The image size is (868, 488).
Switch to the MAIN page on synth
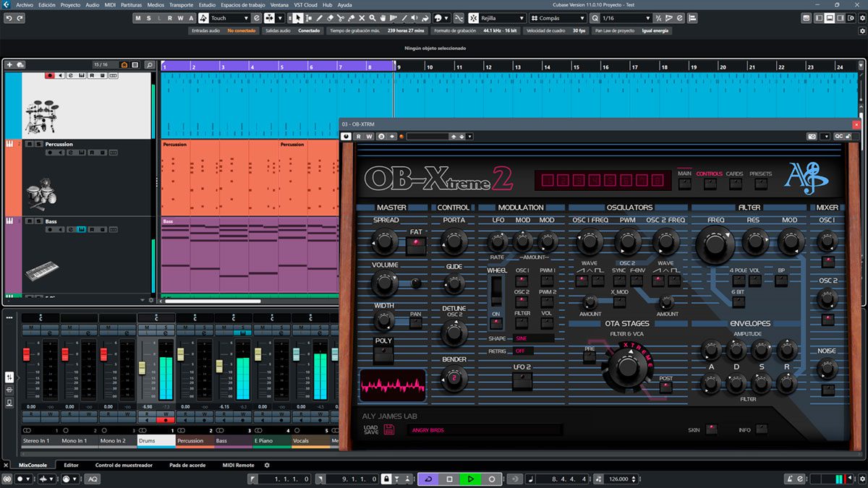tap(684, 184)
